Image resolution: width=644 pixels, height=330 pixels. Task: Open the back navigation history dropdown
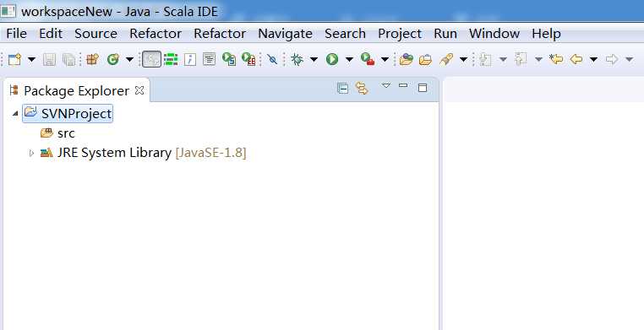point(593,60)
